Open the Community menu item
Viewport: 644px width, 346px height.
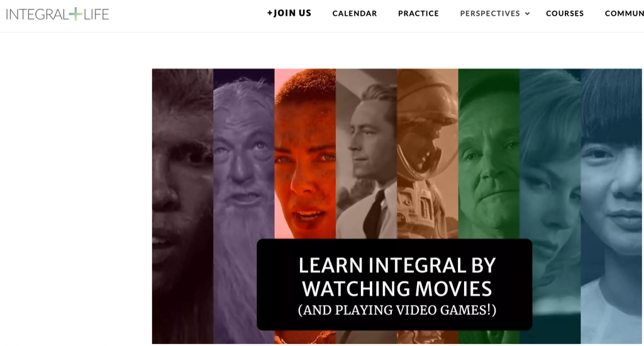point(625,14)
